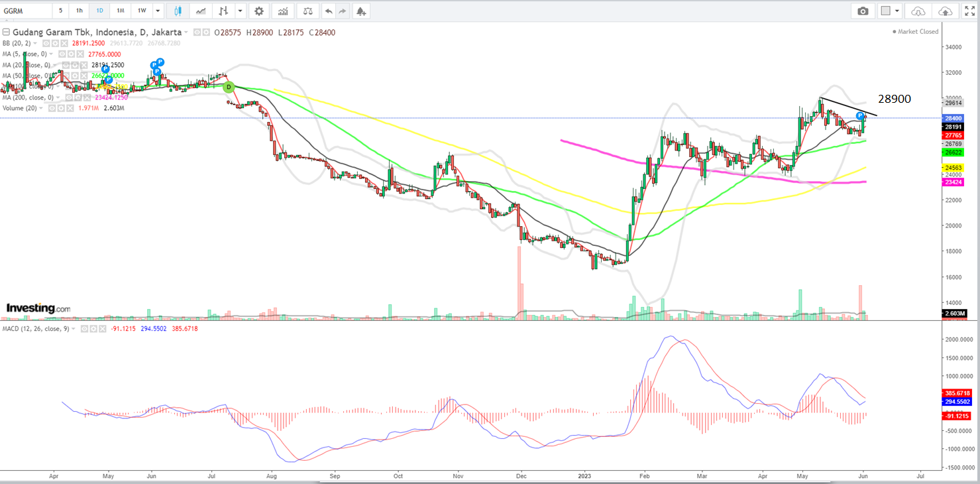Click the Volume (20) legend label
The image size is (980, 484).
tap(19, 108)
